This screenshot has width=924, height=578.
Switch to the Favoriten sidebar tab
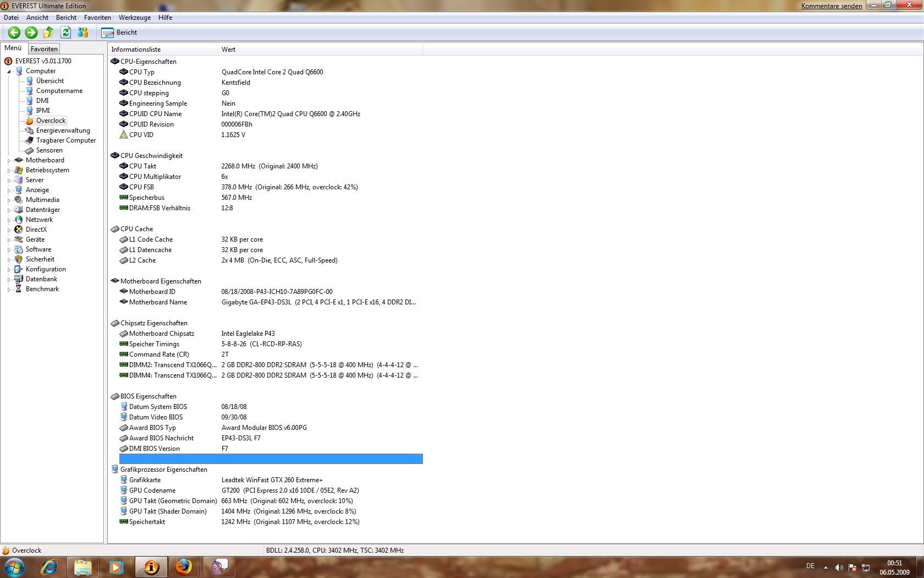tap(44, 49)
